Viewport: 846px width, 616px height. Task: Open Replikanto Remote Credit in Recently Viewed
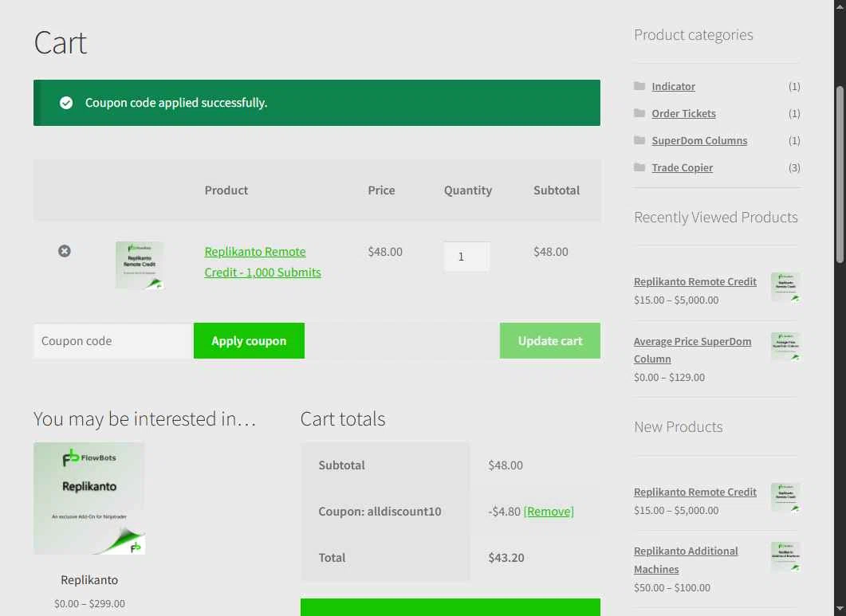tap(695, 281)
